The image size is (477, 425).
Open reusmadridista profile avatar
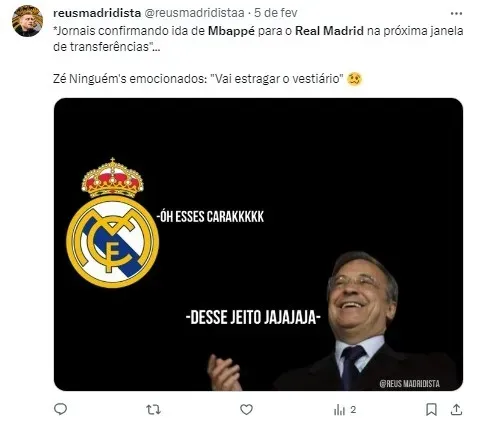point(27,21)
